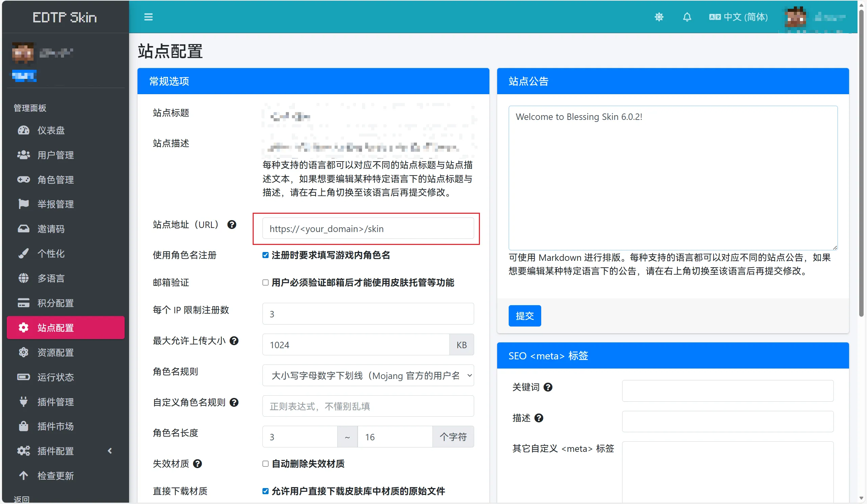Uncheck 注册时要求填写游戏内角色名 checkbox

265,255
